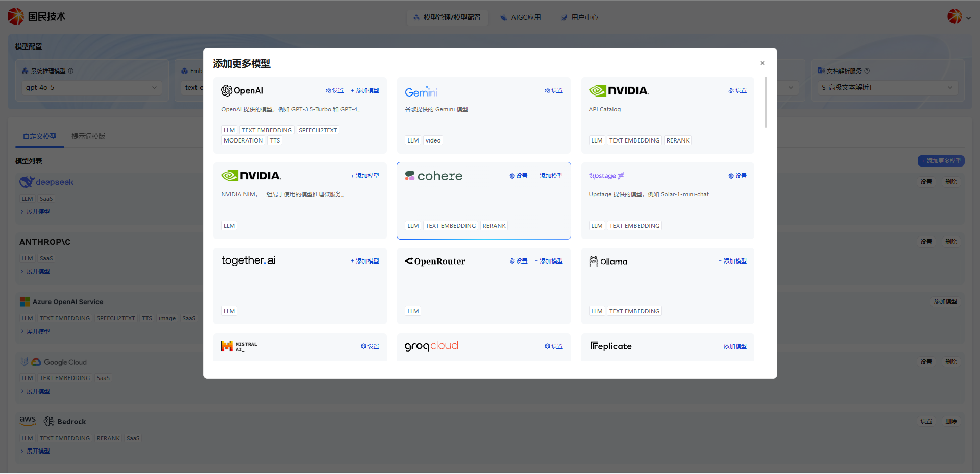Click the OpenRouter logo
Viewport: 980px width, 474px height.
435,261
